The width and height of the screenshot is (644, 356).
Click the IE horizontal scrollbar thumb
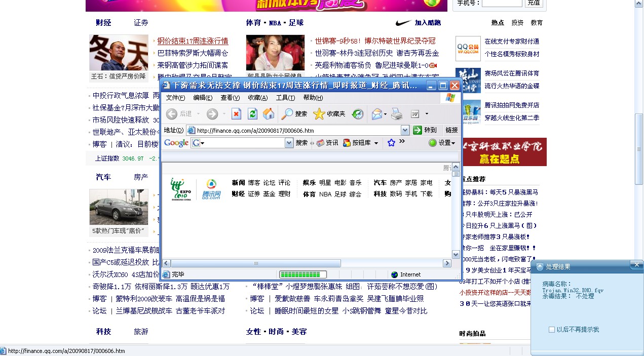(256, 263)
